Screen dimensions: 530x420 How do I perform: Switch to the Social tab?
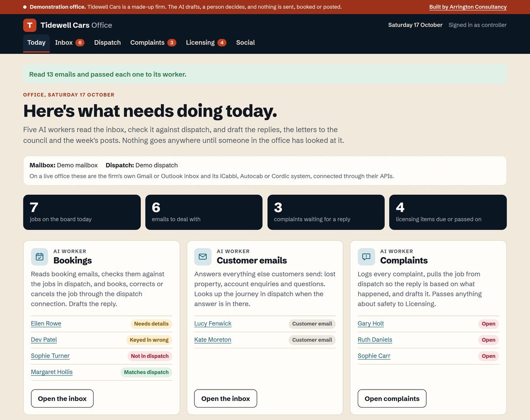(246, 43)
